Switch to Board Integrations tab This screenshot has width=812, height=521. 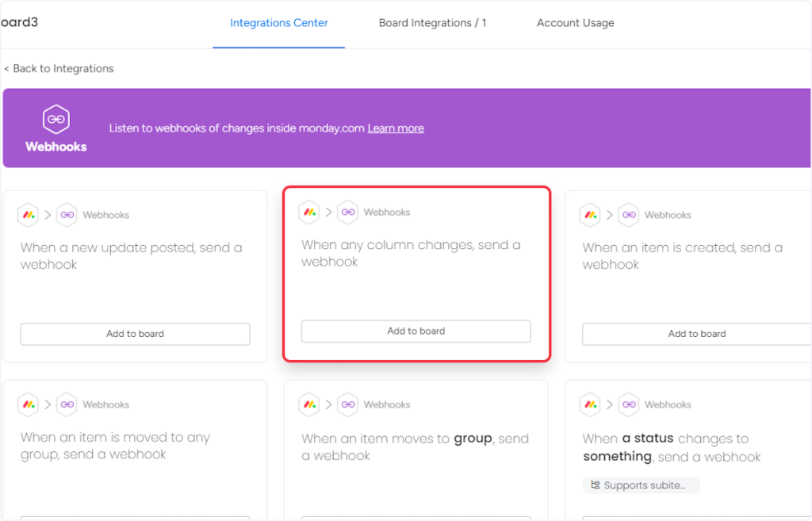pos(432,23)
